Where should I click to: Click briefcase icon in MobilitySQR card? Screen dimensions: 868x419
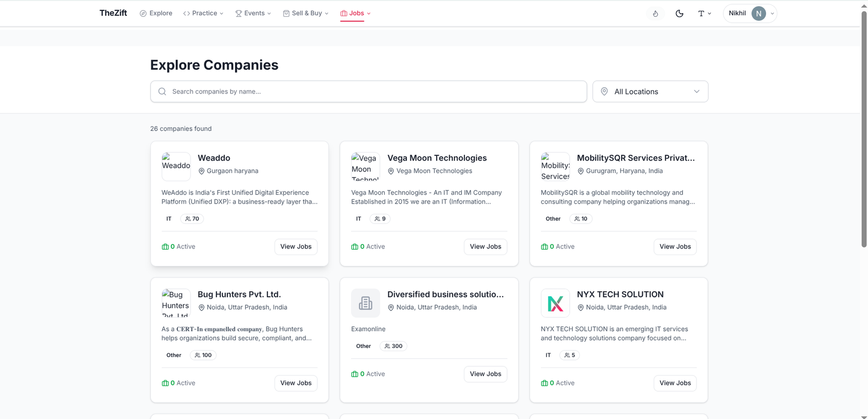click(544, 246)
